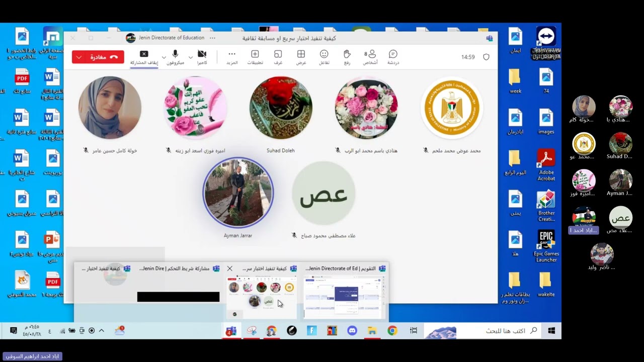Screen dimensions: 644x362
Task: Click the taskbar search box اكتب هنا للبحث
Action: pos(483,331)
